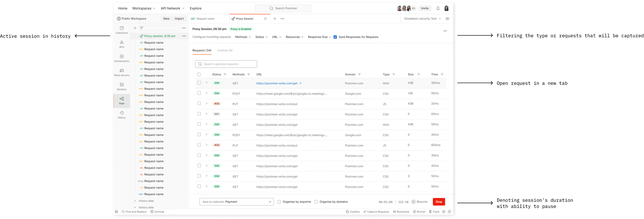Open the APIs sidebar panel

click(x=122, y=44)
